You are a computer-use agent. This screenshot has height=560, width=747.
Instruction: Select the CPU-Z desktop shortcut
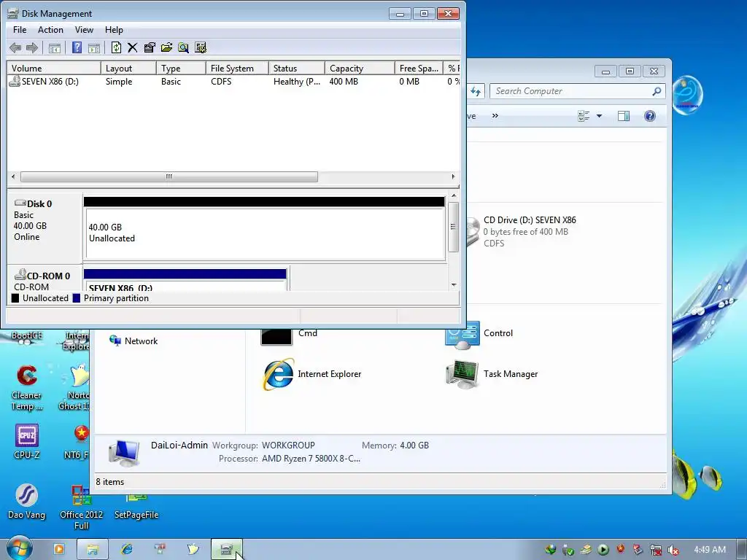click(27, 442)
